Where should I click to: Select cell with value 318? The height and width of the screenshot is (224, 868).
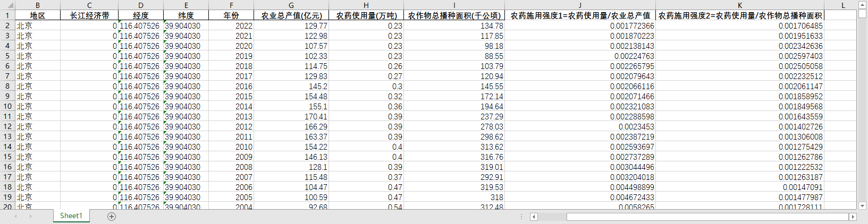pyautogui.click(x=454, y=197)
